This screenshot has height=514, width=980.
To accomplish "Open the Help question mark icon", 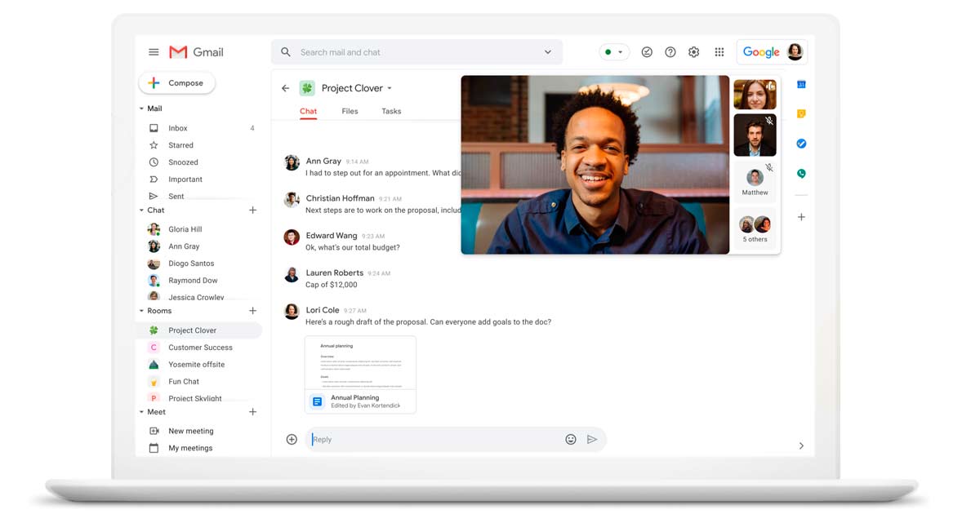I will click(670, 52).
